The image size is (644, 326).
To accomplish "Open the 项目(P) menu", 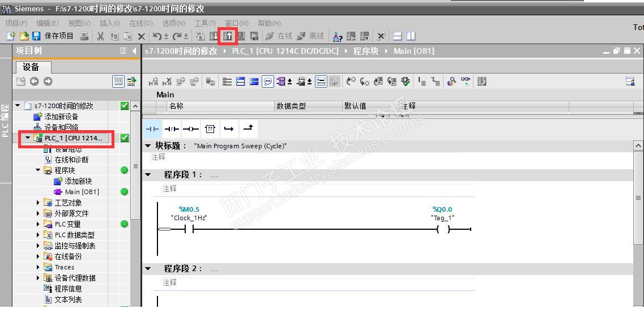I will (x=16, y=23).
